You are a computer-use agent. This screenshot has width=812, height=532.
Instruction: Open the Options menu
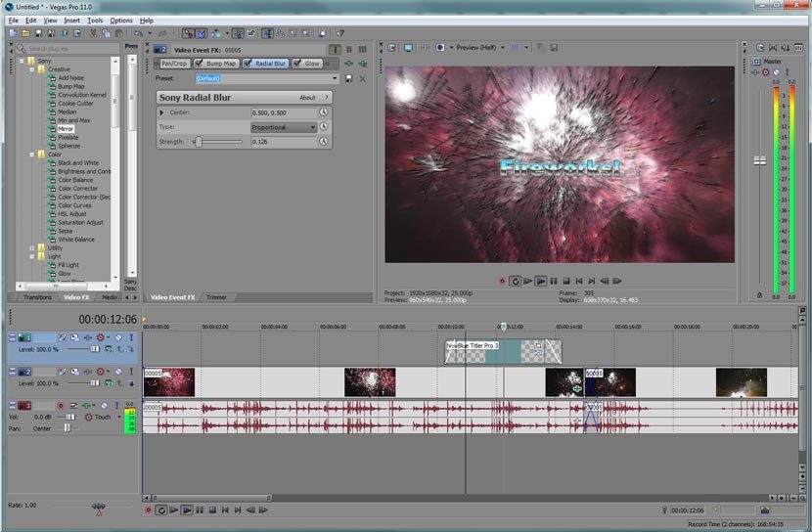(121, 21)
